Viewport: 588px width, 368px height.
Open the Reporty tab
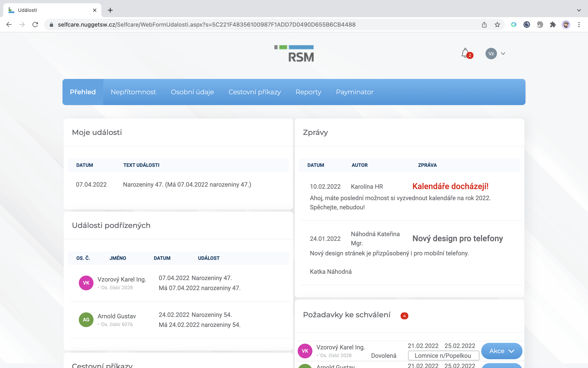308,92
